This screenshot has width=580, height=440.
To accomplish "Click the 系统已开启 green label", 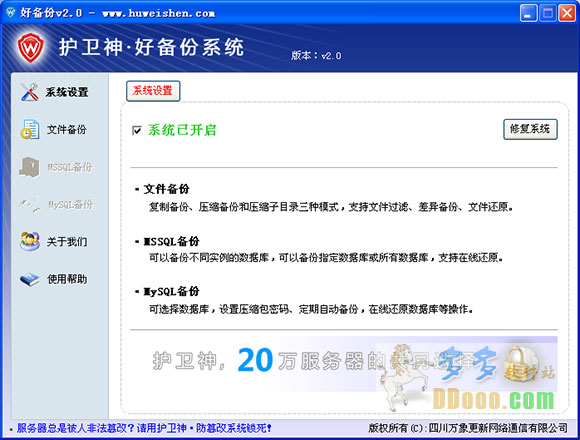I will (182, 130).
